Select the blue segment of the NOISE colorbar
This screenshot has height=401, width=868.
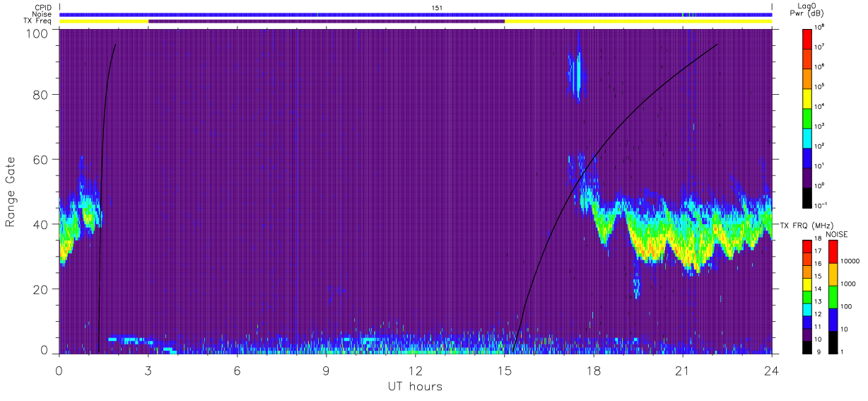[x=832, y=320]
